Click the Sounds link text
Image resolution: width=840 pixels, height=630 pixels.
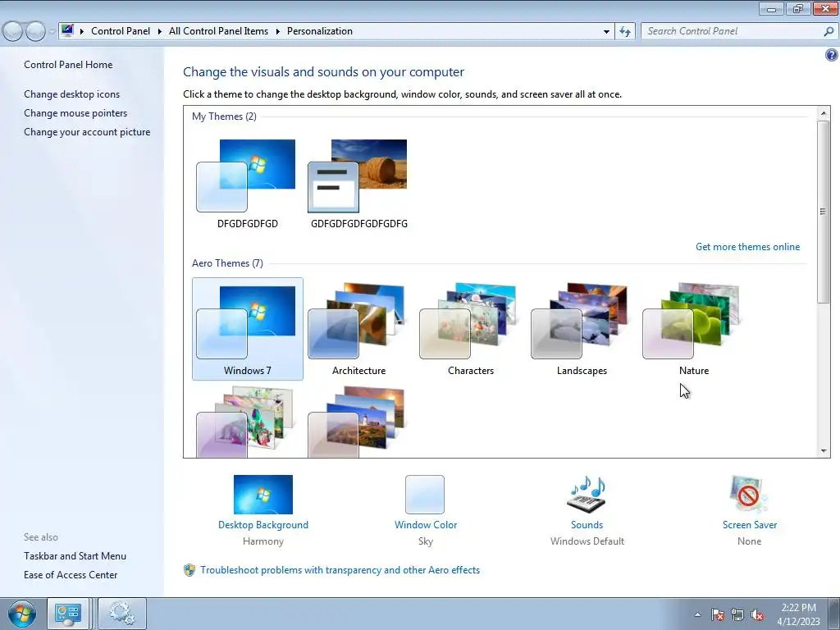[587, 525]
